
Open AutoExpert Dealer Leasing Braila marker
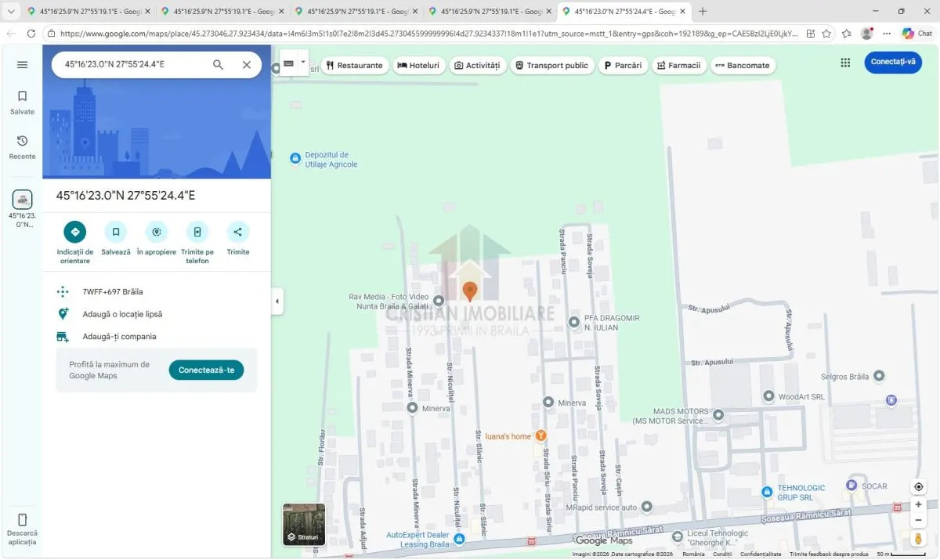click(x=460, y=539)
